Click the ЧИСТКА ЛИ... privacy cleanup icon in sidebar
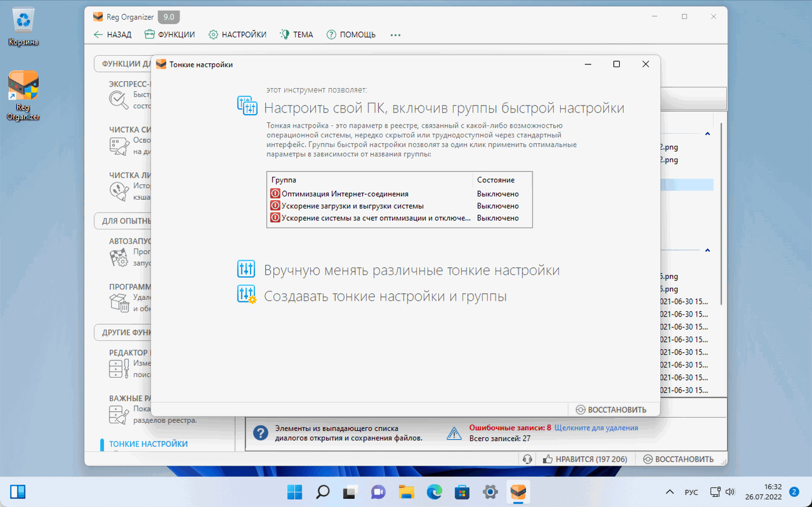This screenshot has width=812, height=507. (119, 191)
